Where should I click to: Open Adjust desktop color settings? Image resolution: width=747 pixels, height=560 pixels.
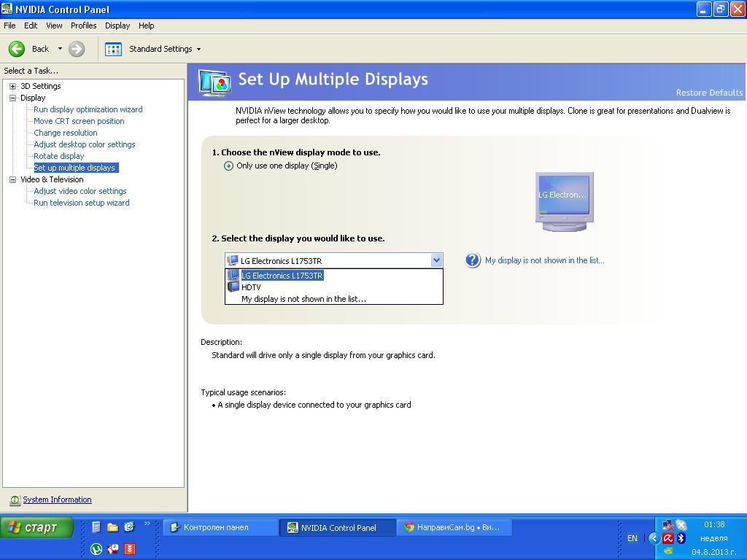(x=85, y=144)
